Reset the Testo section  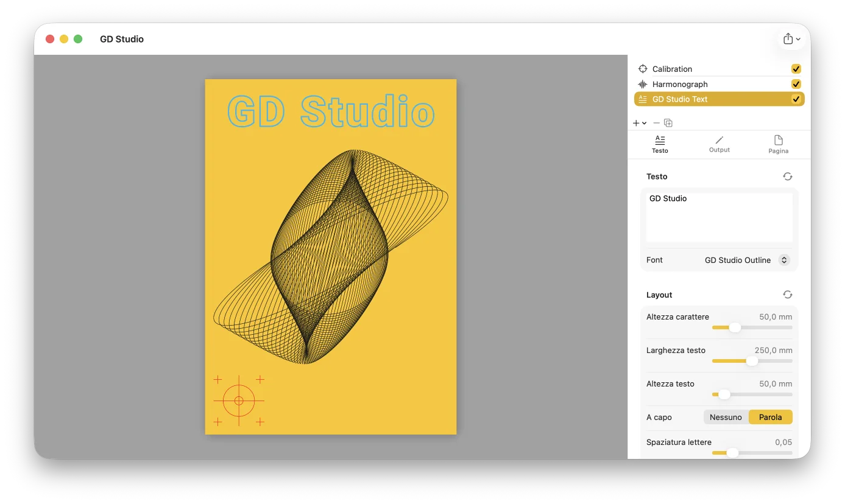tap(788, 177)
